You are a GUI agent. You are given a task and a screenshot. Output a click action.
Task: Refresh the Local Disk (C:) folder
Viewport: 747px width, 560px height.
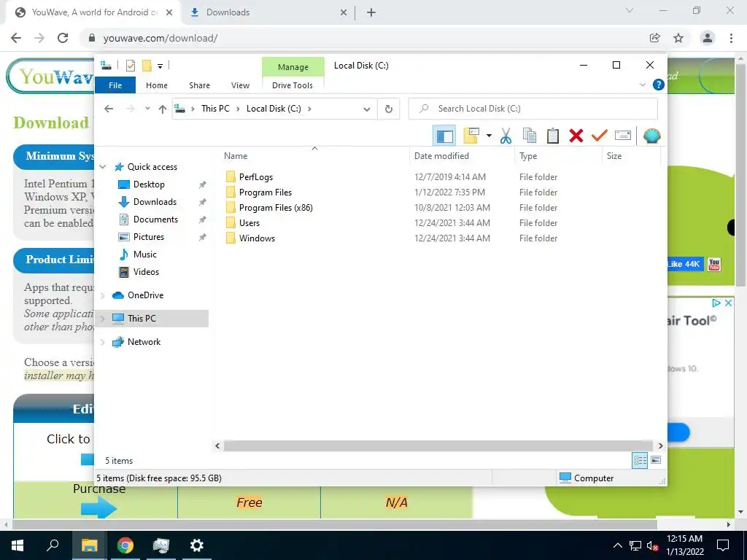pos(389,109)
